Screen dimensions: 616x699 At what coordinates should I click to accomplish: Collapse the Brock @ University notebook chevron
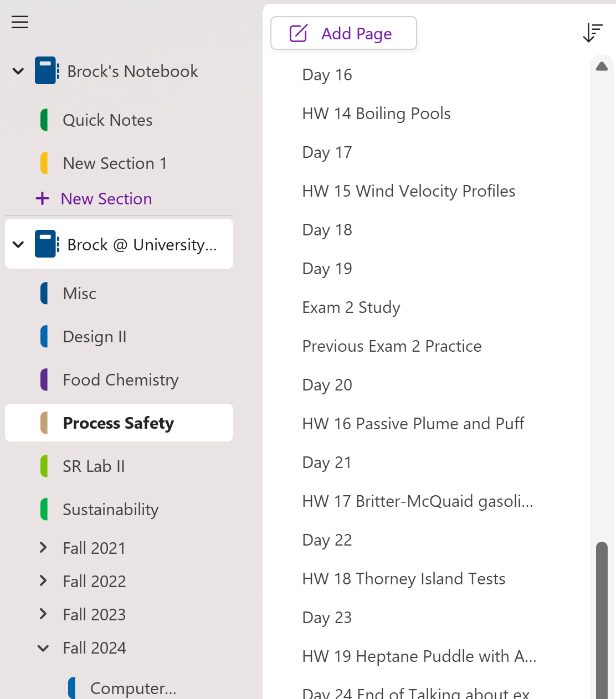pyautogui.click(x=18, y=245)
